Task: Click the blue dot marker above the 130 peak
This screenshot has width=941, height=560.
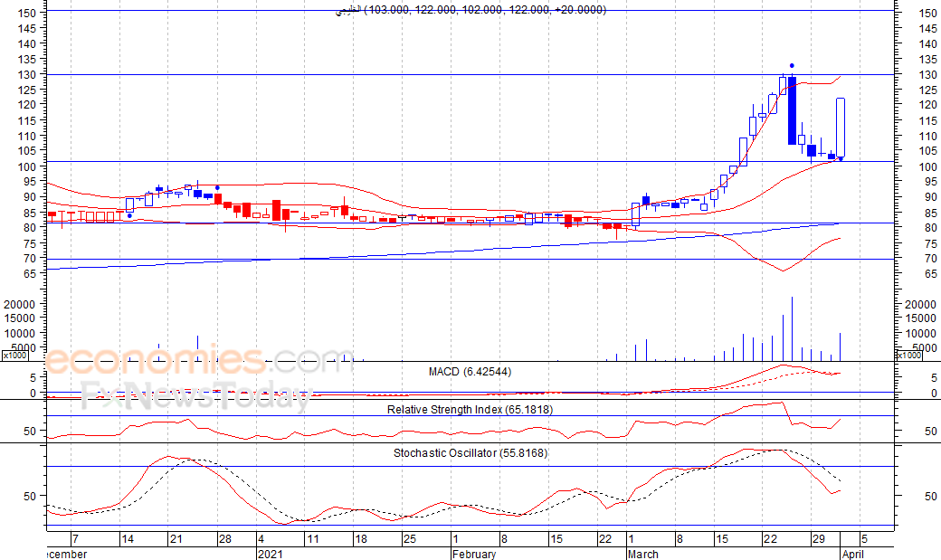Action: tap(793, 65)
